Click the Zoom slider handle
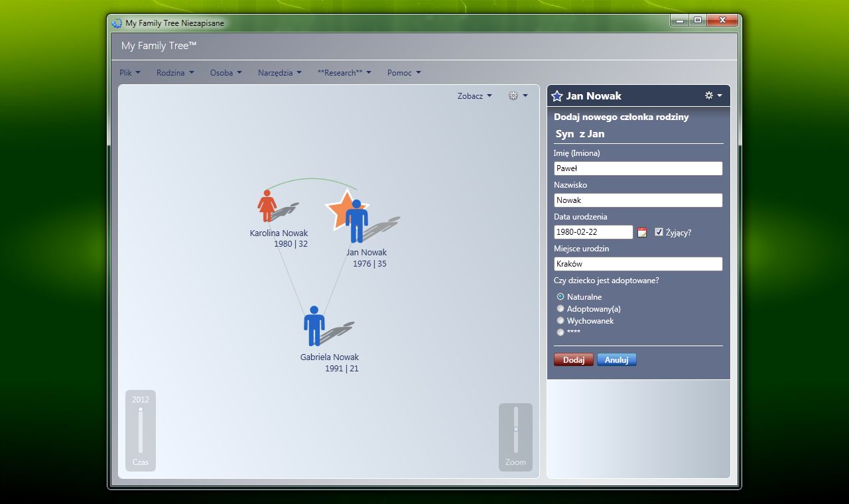Image resolution: width=849 pixels, height=504 pixels. point(515,429)
